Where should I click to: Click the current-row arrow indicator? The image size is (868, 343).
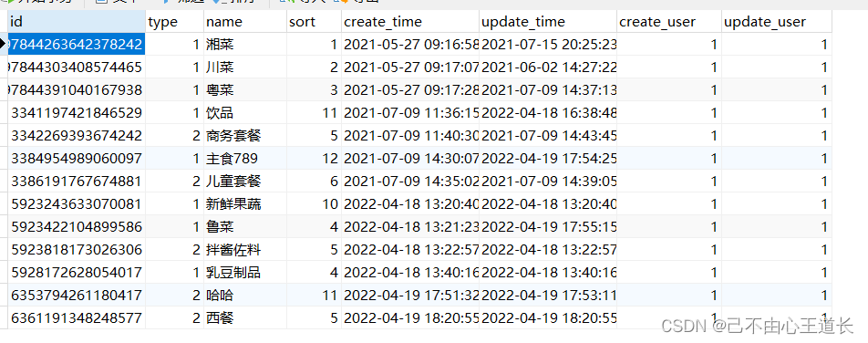click(x=4, y=44)
